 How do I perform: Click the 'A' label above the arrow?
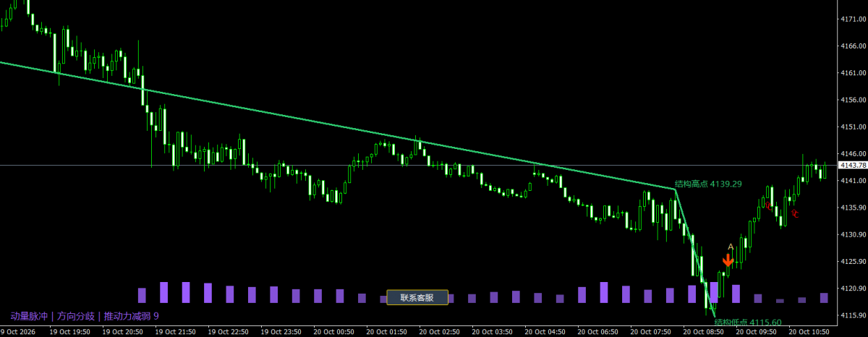click(730, 247)
